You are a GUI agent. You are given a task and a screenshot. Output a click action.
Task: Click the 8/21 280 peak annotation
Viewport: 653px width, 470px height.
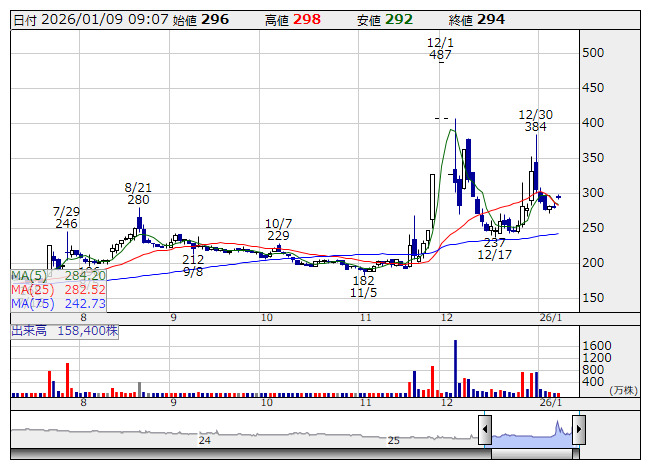point(138,194)
